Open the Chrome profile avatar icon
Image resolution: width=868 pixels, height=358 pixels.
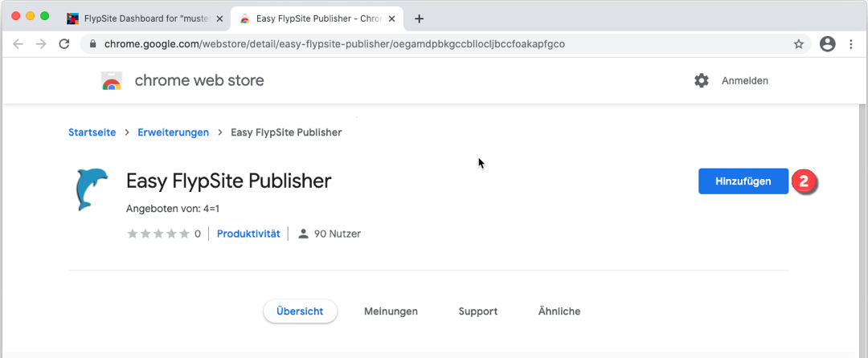tap(828, 44)
